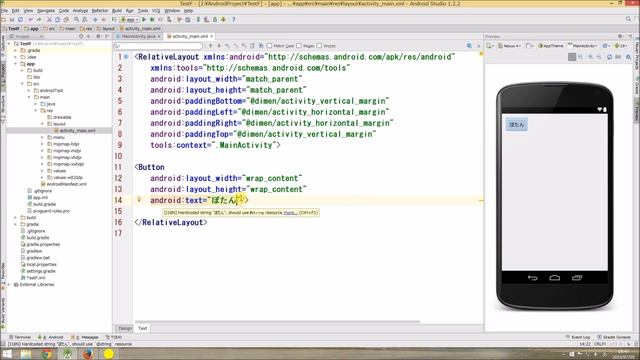The height and width of the screenshot is (360, 640).
Task: Click the Debug app icon
Action: click(152, 20)
